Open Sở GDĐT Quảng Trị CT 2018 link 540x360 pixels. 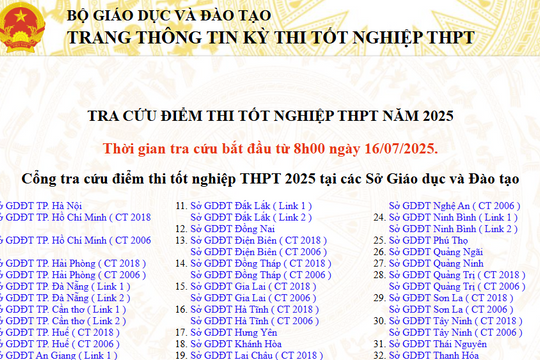click(x=457, y=275)
